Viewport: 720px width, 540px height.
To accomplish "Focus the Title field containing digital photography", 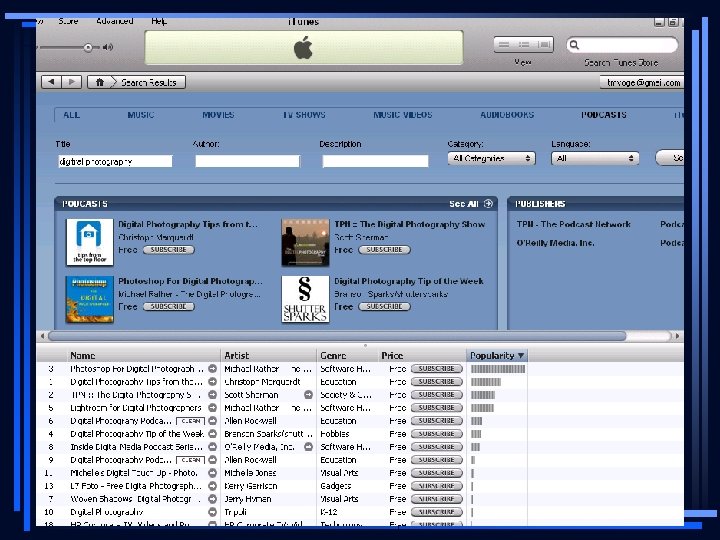I will [x=115, y=161].
